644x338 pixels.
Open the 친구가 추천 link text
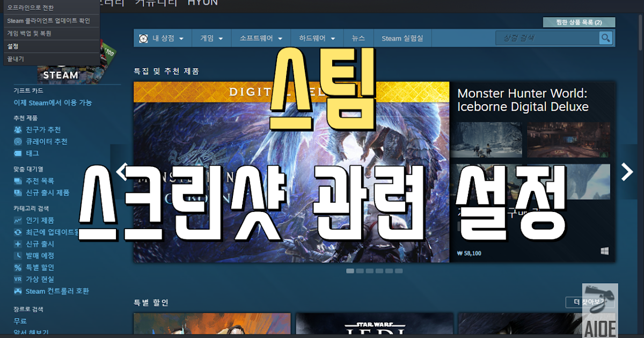[x=43, y=130]
